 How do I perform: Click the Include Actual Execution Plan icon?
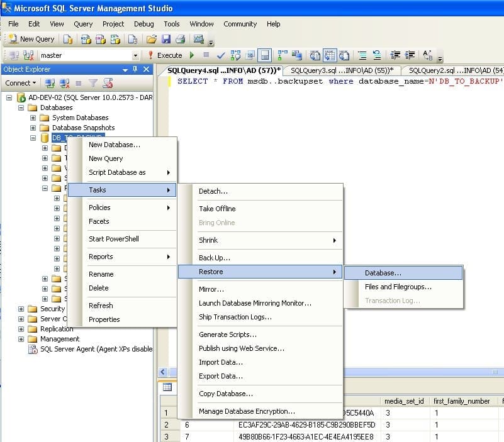pyautogui.click(x=282, y=55)
